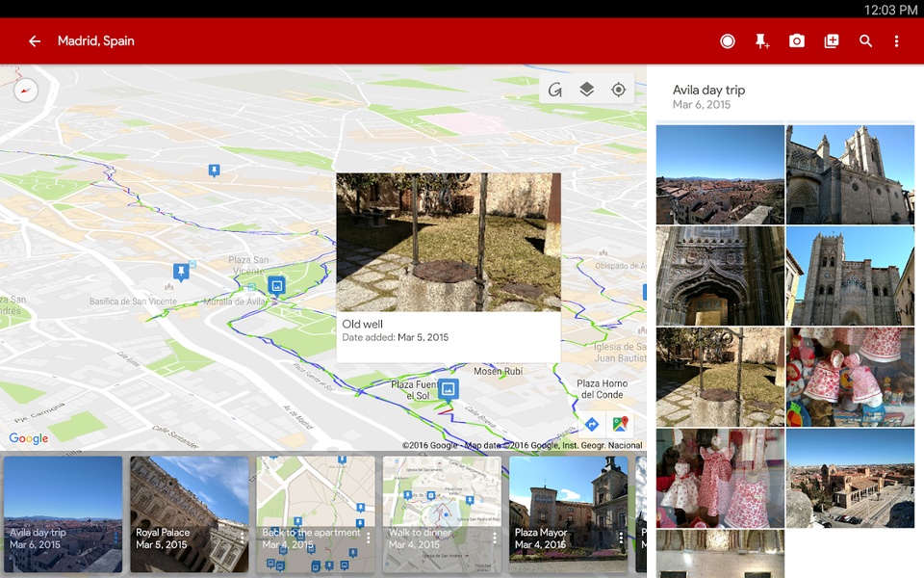The height and width of the screenshot is (578, 924).
Task: Open options menu on Back to the apartment card
Action: point(369,538)
